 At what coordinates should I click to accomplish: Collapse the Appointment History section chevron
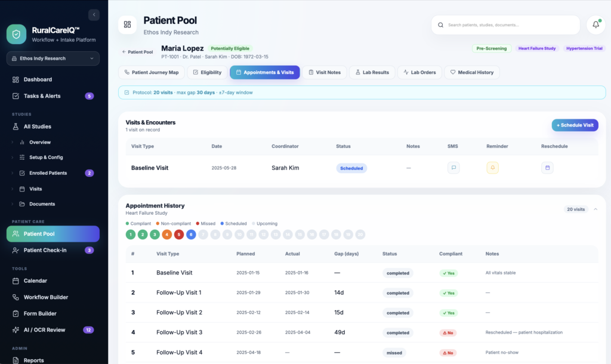point(595,209)
